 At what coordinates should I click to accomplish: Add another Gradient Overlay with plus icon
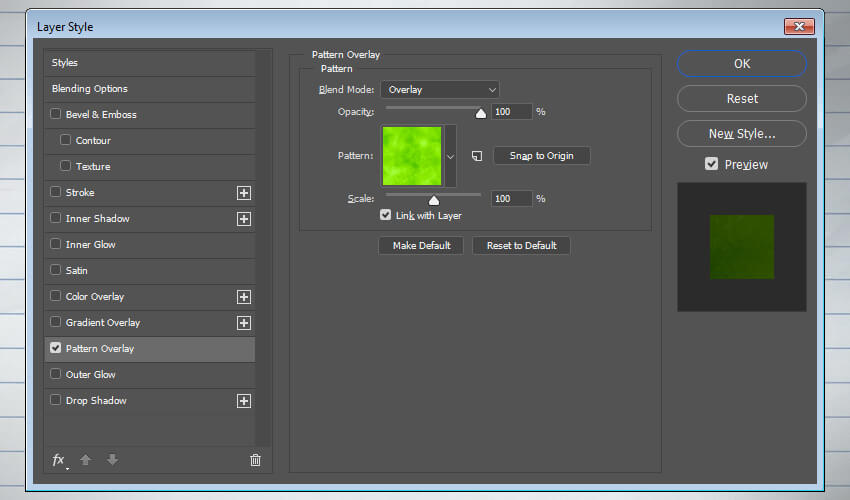point(244,323)
